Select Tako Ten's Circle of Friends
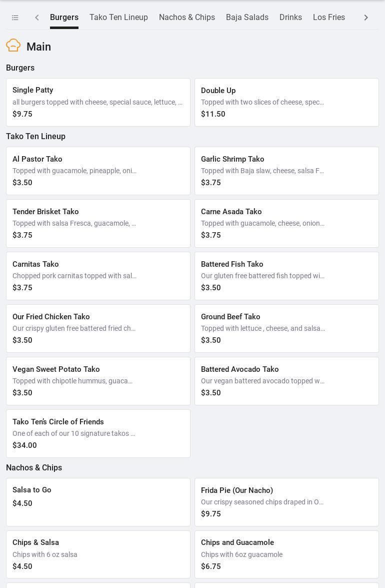Viewport: 385px width, 588px height. click(98, 433)
